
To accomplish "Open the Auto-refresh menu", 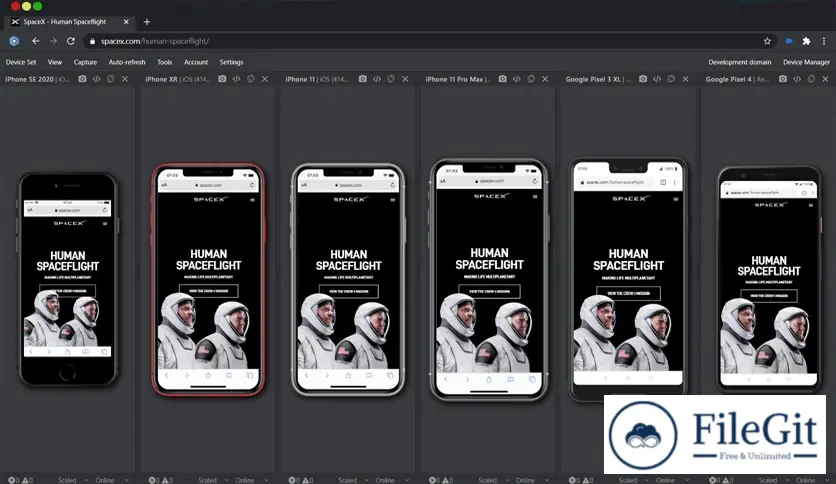I will (x=127, y=62).
